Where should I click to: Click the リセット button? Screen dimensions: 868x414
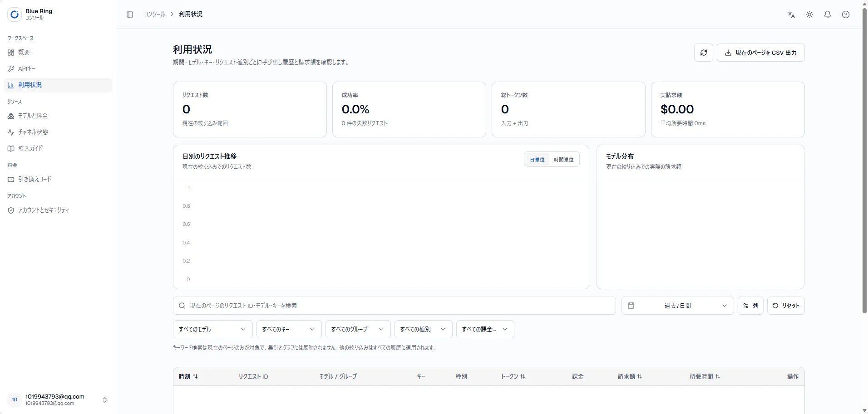coord(786,306)
